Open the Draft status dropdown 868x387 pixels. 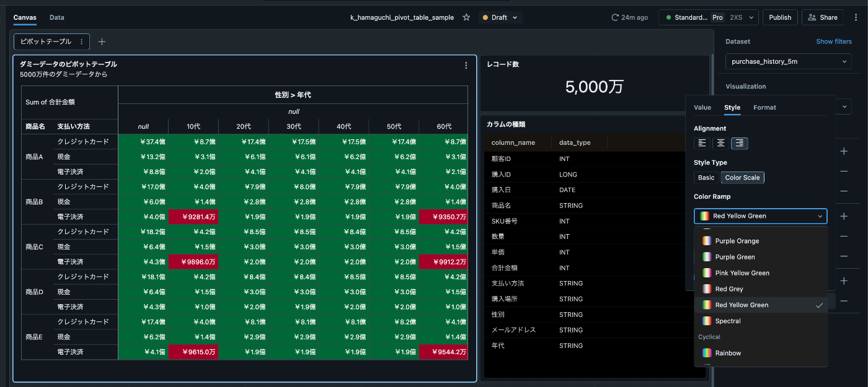(502, 17)
